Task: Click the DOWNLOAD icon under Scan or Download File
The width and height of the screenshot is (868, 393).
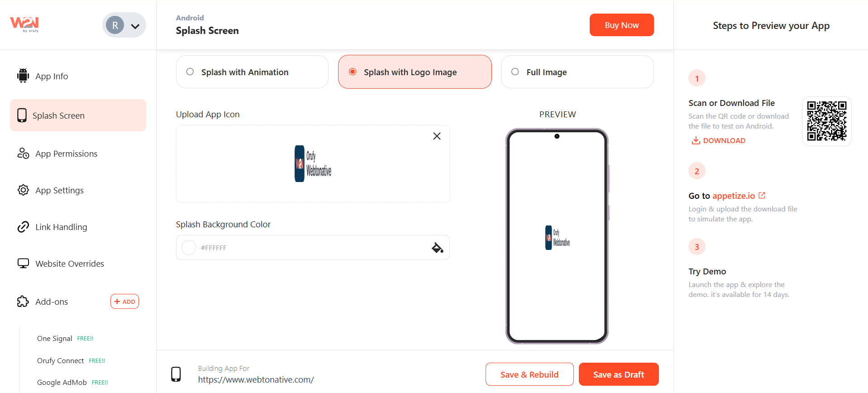Action: click(696, 140)
